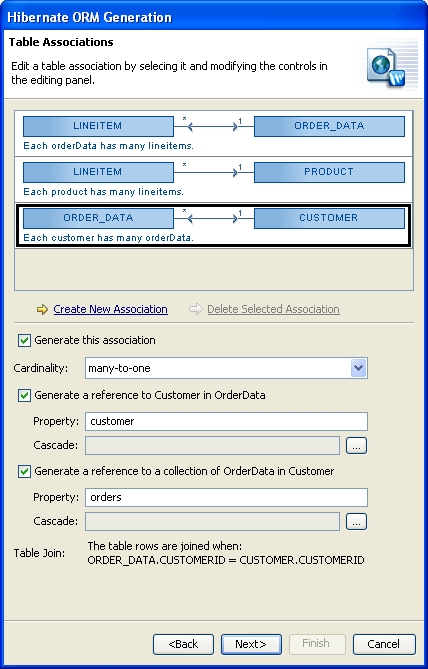This screenshot has width=428, height=669.
Task: Click the ORDER_DATA to CUSTOMER association arrow
Action: pos(213,218)
